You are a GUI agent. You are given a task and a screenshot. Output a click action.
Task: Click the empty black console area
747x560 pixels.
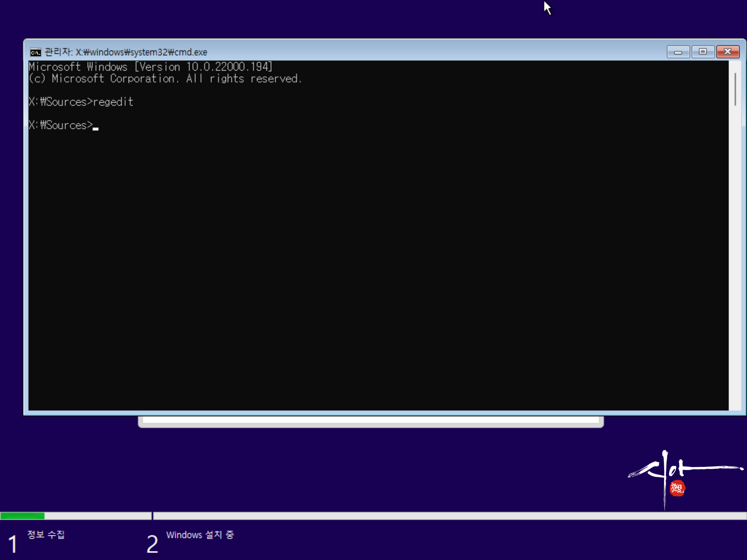[x=373, y=261]
